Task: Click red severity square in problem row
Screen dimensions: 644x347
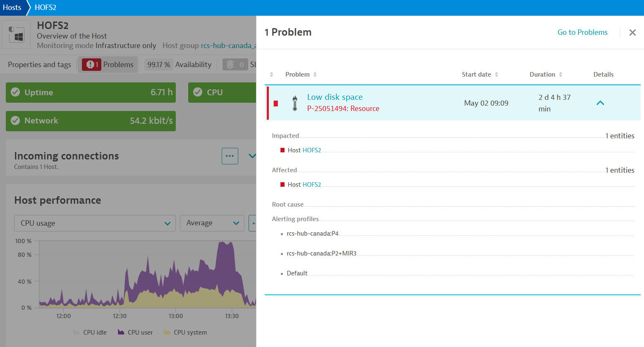Action: click(276, 104)
